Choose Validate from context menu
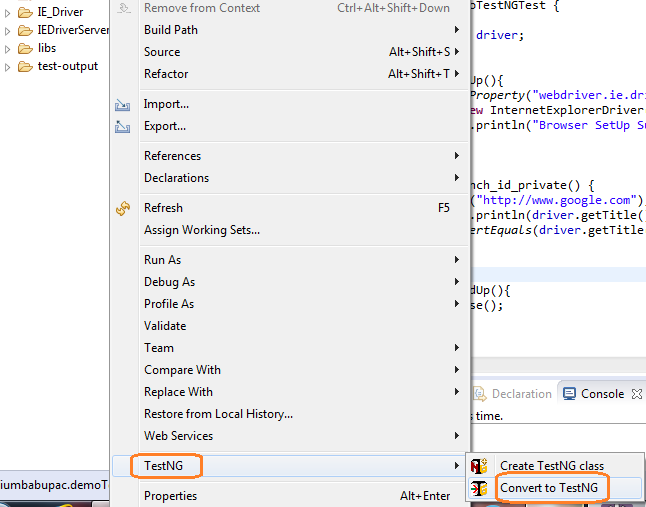This screenshot has width=646, height=507. [x=290, y=326]
